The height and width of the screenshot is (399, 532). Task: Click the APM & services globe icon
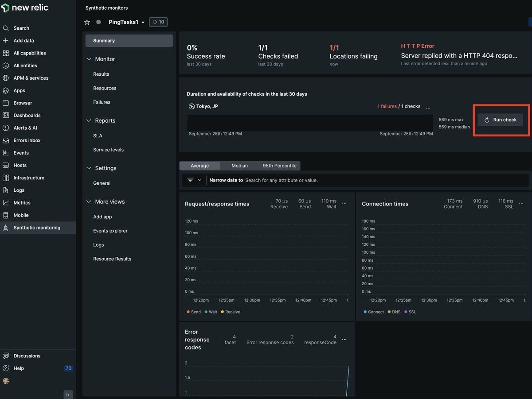pyautogui.click(x=6, y=78)
